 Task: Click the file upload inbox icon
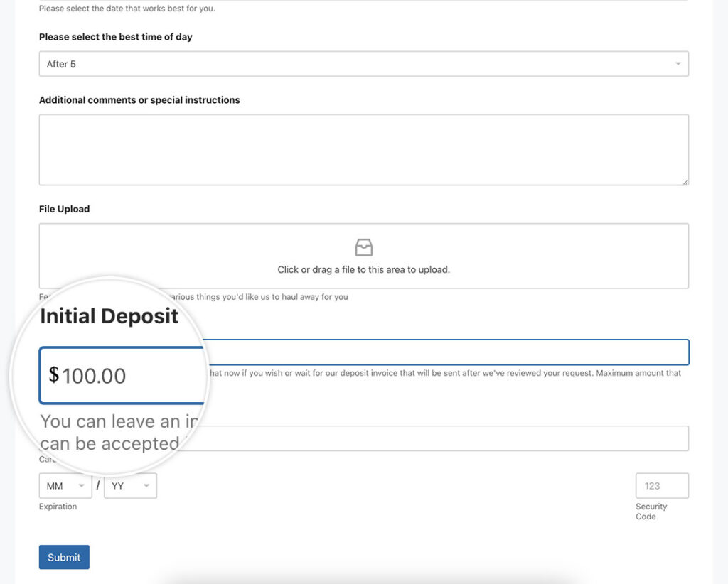363,247
